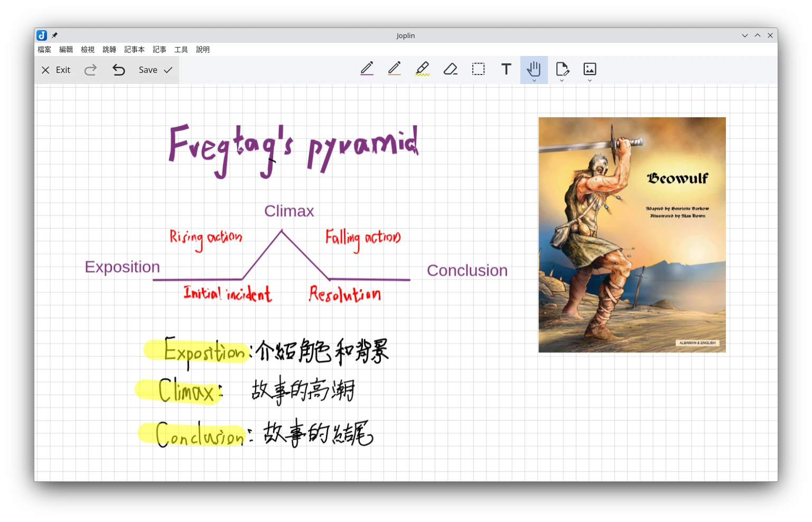The image size is (812, 522).
Task: Select the red pen tool
Action: [x=395, y=69]
